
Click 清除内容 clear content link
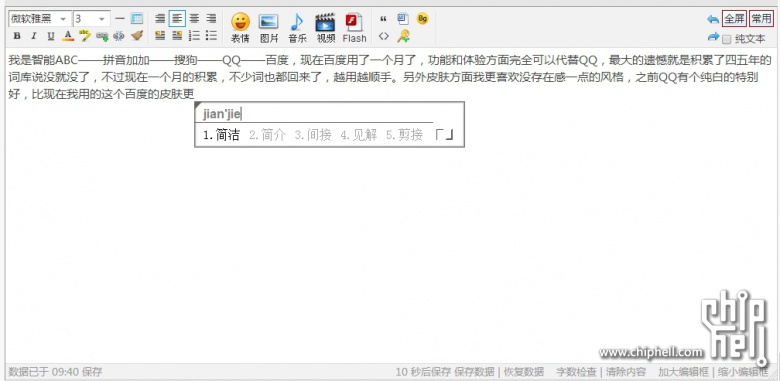tap(626, 372)
